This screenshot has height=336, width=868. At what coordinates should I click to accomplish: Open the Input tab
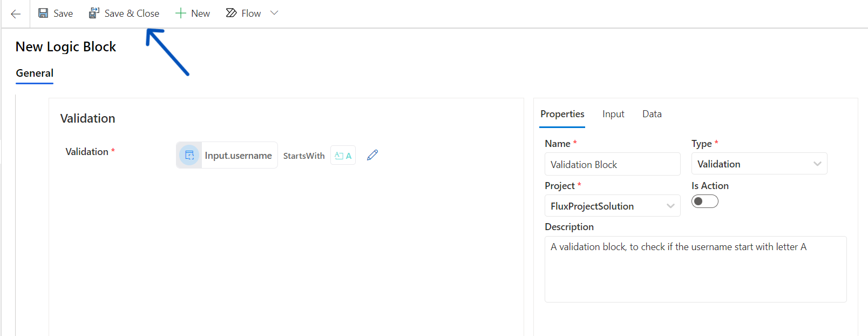613,114
